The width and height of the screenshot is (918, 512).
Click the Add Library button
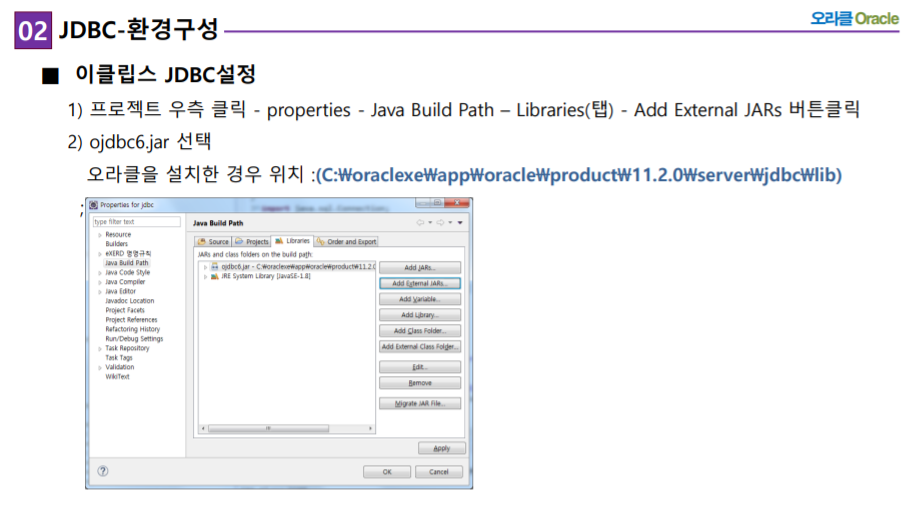coord(420,315)
